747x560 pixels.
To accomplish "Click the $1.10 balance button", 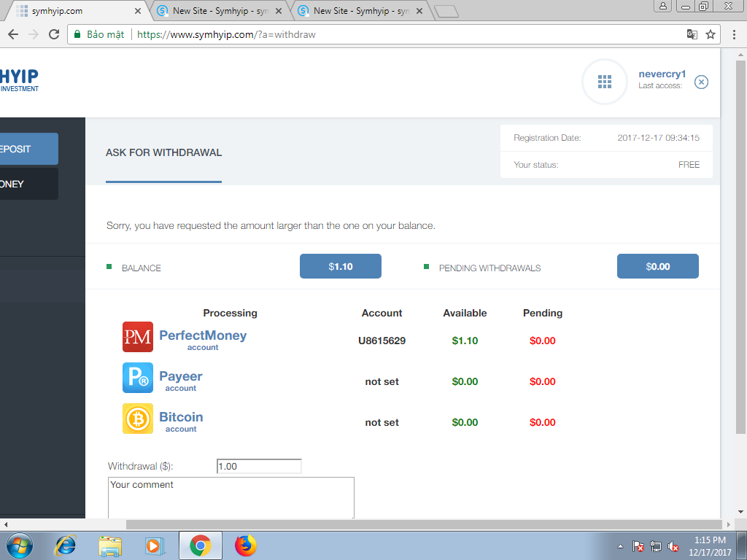I will coord(341,266).
